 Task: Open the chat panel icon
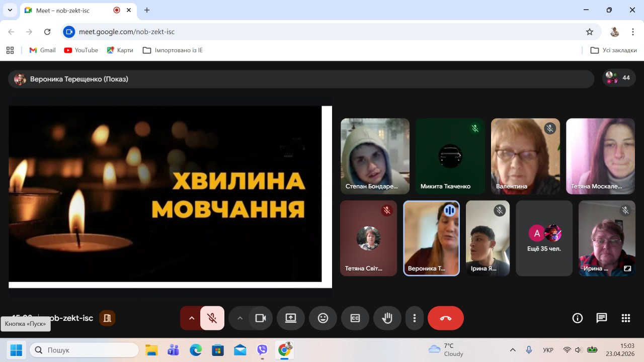point(601,318)
